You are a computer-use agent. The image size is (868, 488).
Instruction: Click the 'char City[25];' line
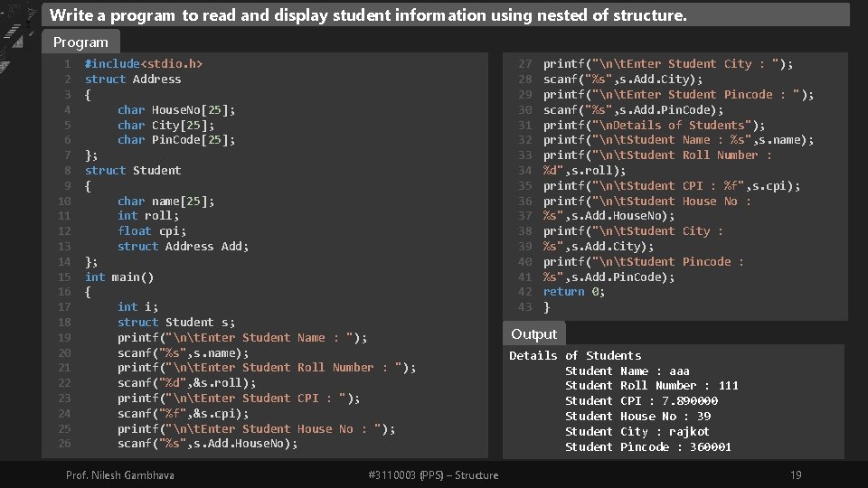click(165, 125)
